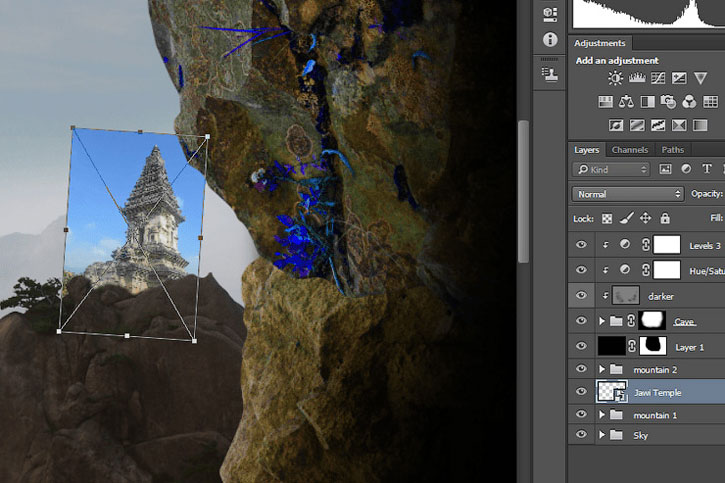Switch to the Adjustments tab

tap(599, 43)
